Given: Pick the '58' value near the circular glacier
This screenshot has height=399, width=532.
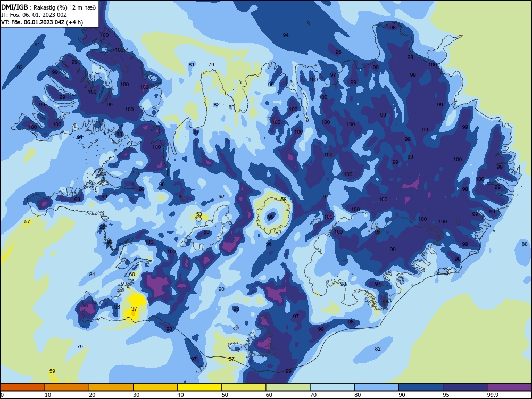Looking at the screenshot, I should 284,199.
